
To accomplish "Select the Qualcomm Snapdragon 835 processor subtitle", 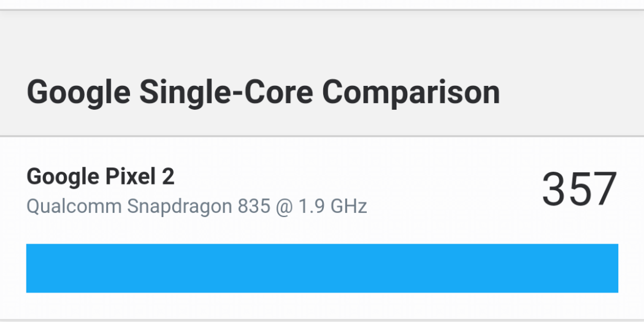I will coord(196,206).
